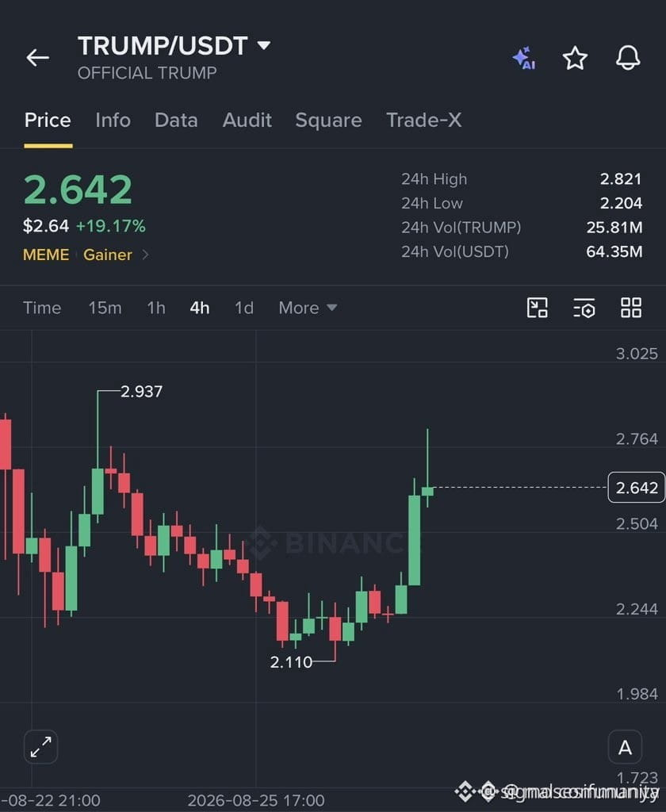The width and height of the screenshot is (666, 812).
Task: Click the +19.17% change percentage
Action: click(111, 226)
